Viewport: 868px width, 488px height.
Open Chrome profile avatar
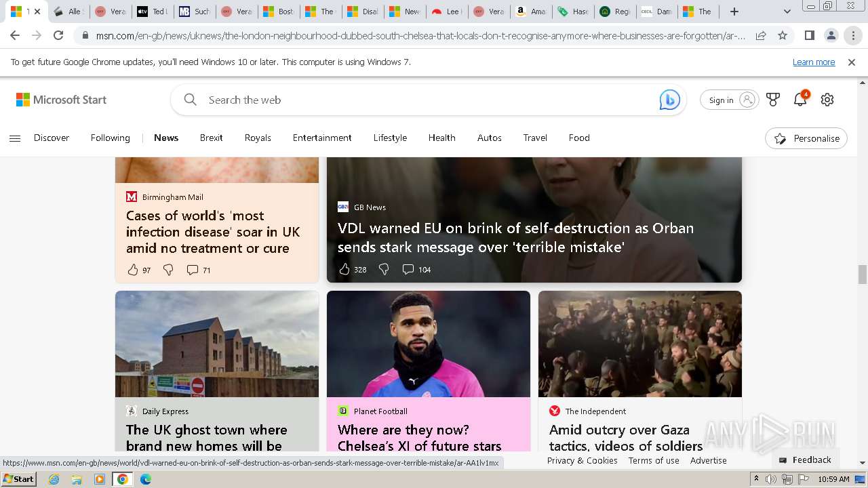pos(831,35)
